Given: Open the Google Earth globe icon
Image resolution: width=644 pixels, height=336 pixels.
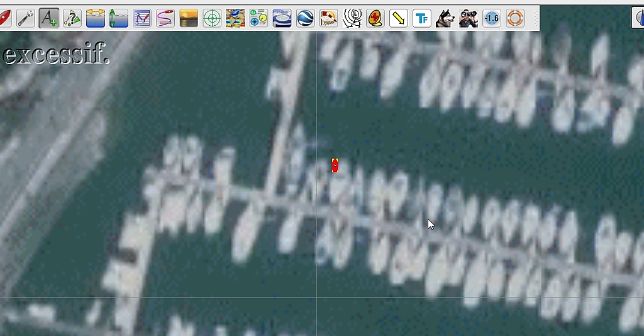Looking at the screenshot, I should (x=305, y=18).
